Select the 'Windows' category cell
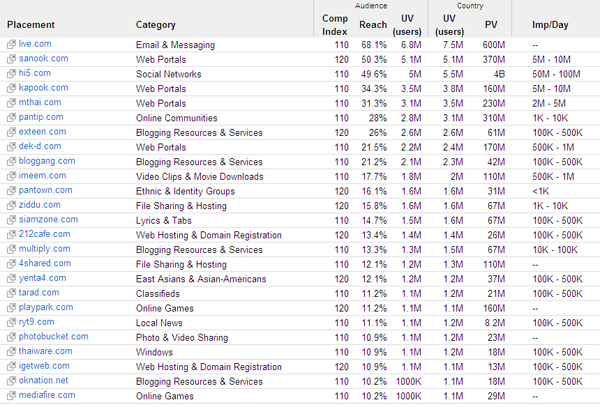 tap(154, 352)
